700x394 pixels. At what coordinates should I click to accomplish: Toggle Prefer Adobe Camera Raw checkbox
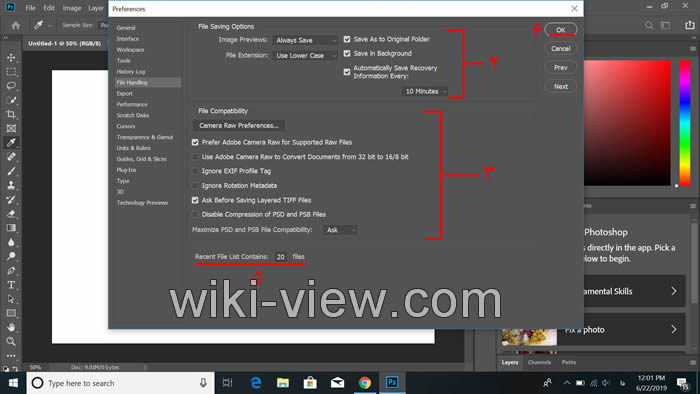click(195, 142)
